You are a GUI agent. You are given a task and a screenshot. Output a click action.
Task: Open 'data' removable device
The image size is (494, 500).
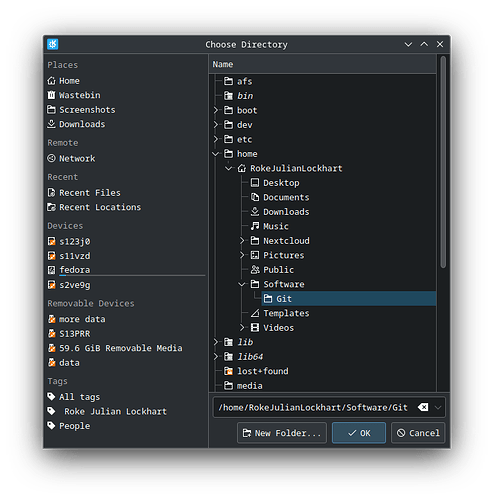click(x=63, y=363)
